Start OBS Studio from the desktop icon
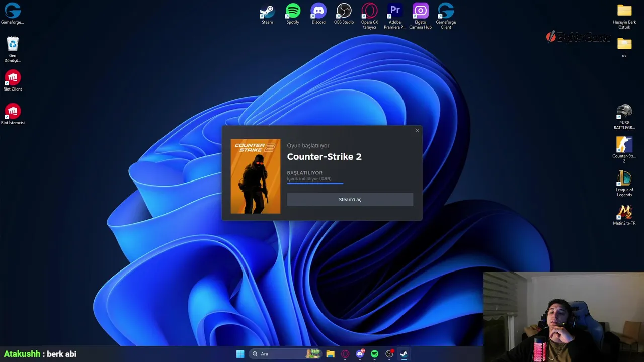The height and width of the screenshot is (362, 644). 344,14
